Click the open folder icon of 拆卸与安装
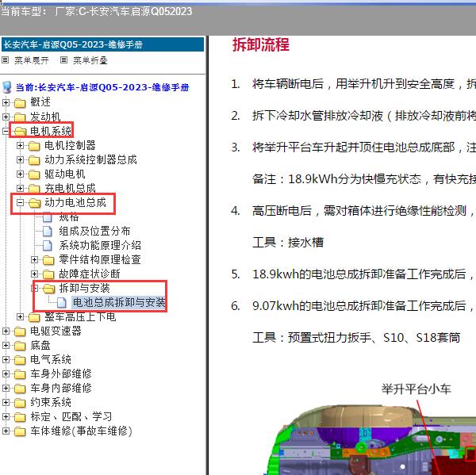Viewport: 476px width, 475px height. click(x=49, y=289)
